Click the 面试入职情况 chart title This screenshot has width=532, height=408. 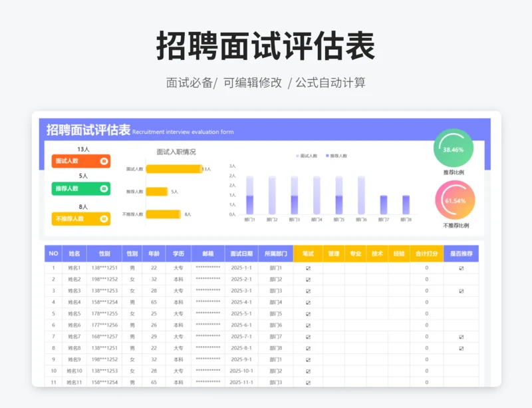pyautogui.click(x=176, y=152)
